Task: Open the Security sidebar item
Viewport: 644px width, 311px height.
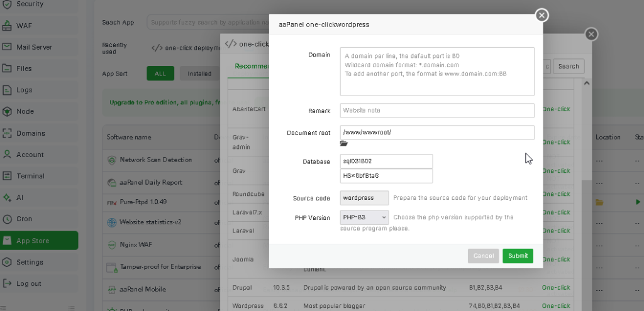Action: (x=39, y=4)
